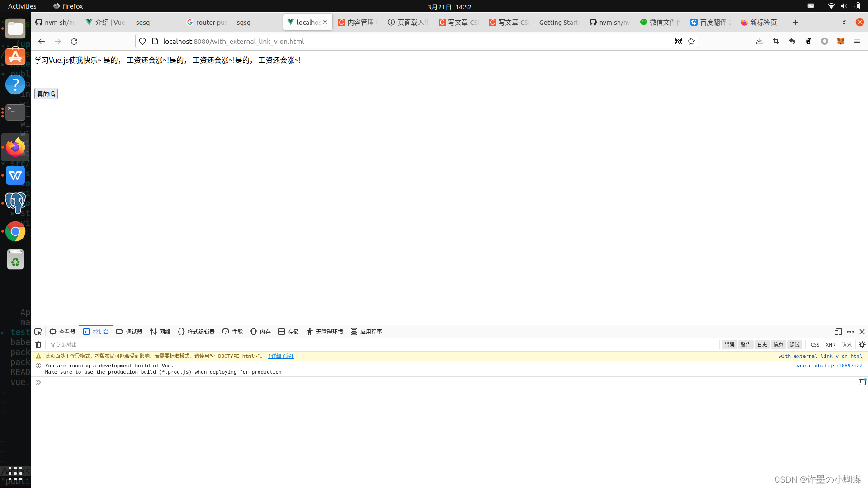Clear console output with trash icon
The width and height of the screenshot is (868, 488).
[x=38, y=345]
